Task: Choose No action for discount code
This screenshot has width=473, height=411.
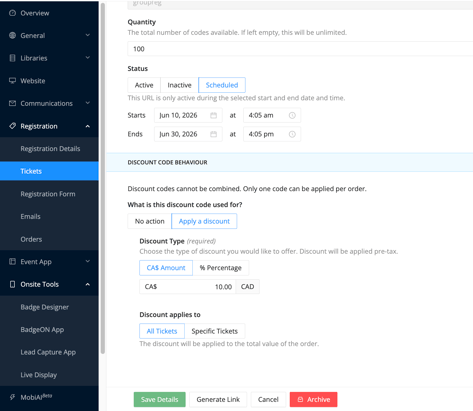Action: point(150,221)
